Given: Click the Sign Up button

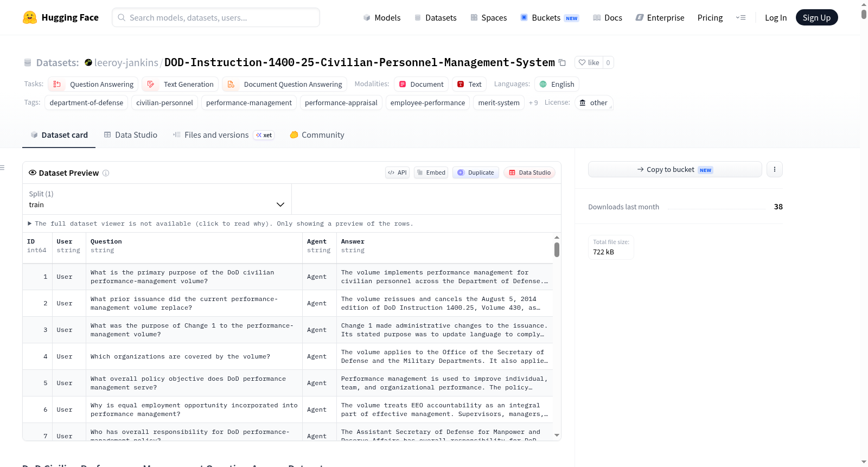Looking at the screenshot, I should [816, 17].
